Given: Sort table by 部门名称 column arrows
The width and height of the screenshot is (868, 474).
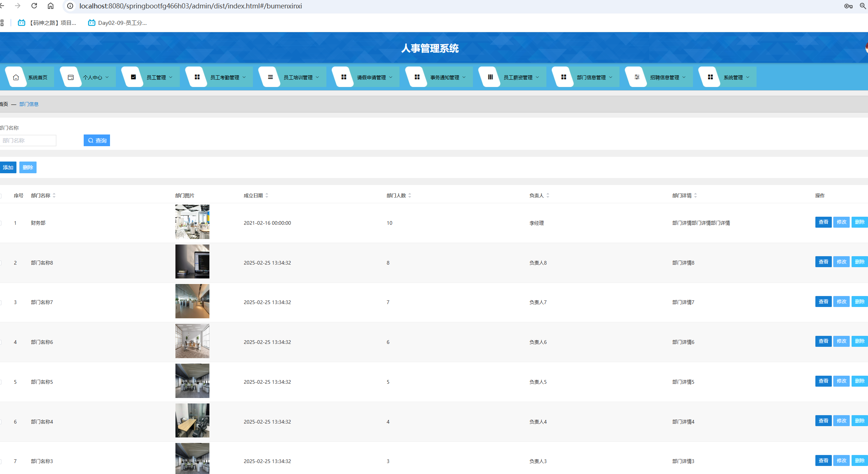Looking at the screenshot, I should 54,196.
